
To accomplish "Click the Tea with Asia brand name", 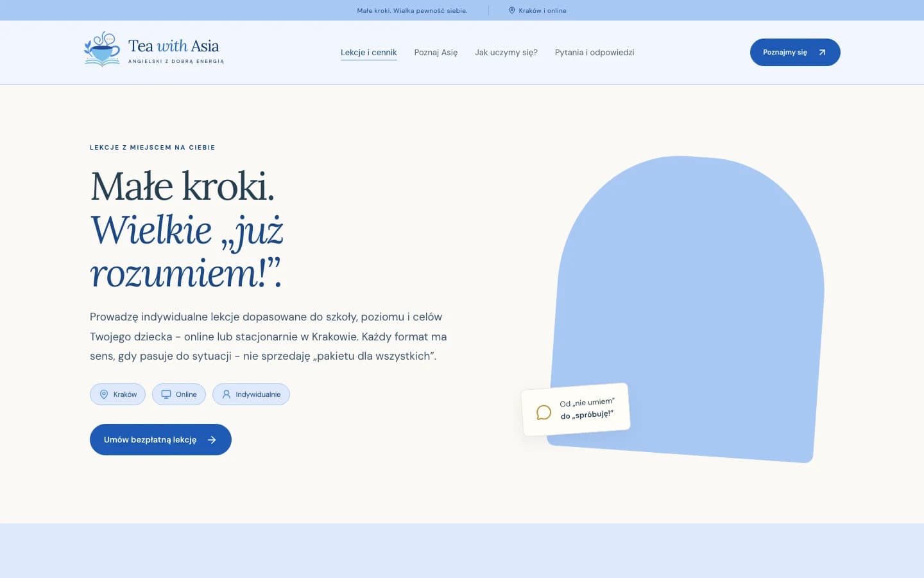I will pos(174,46).
